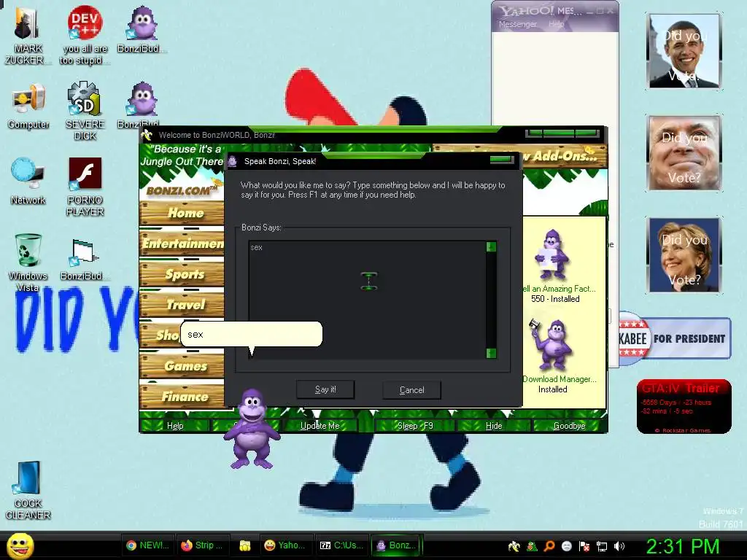This screenshot has width=747, height=560.
Task: Switch to Firefox Strip... taskbar item
Action: click(203, 545)
